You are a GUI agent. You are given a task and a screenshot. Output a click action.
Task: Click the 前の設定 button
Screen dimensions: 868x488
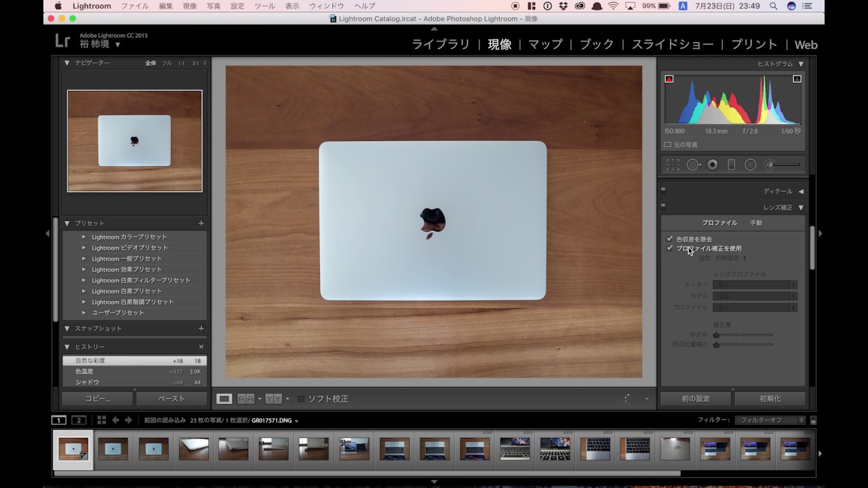click(x=696, y=399)
